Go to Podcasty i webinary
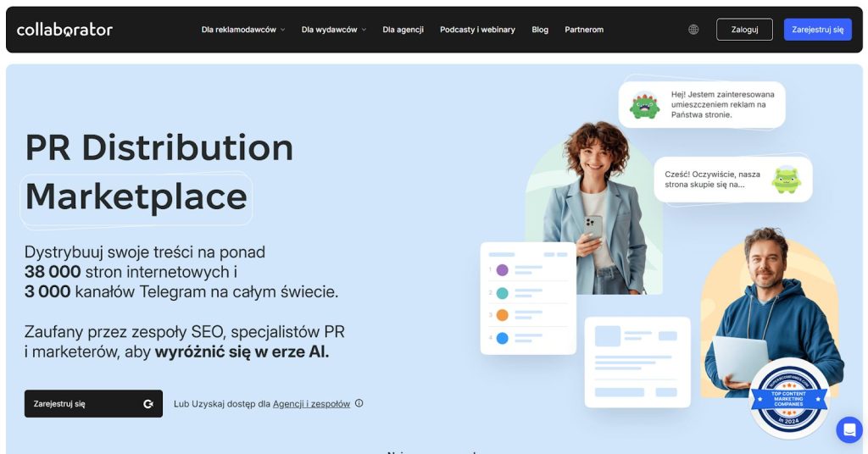Viewport: 868px width, 454px height. 478,30
